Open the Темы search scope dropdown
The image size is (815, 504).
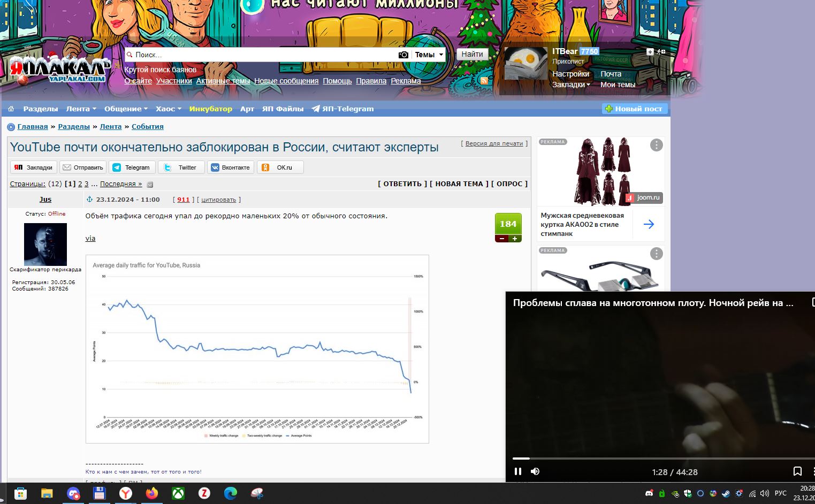coord(429,55)
